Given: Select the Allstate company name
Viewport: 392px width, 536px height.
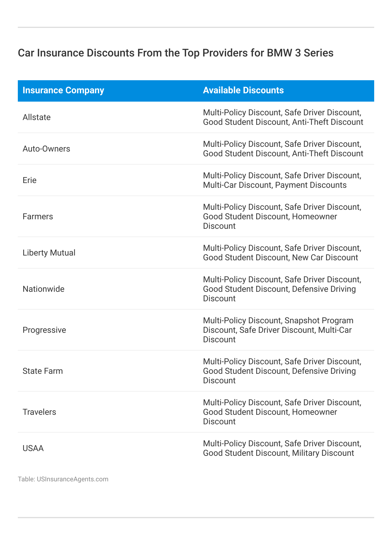Looking at the screenshot, I should (x=37, y=117).
